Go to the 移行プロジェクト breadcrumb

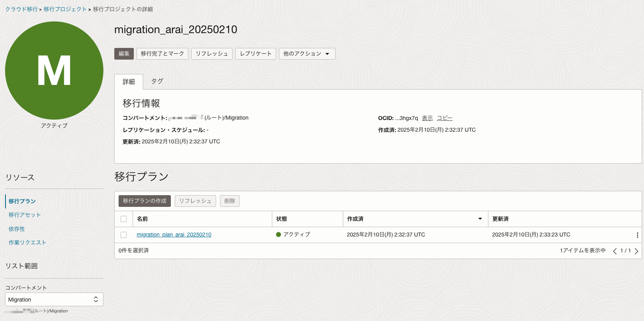(x=65, y=9)
